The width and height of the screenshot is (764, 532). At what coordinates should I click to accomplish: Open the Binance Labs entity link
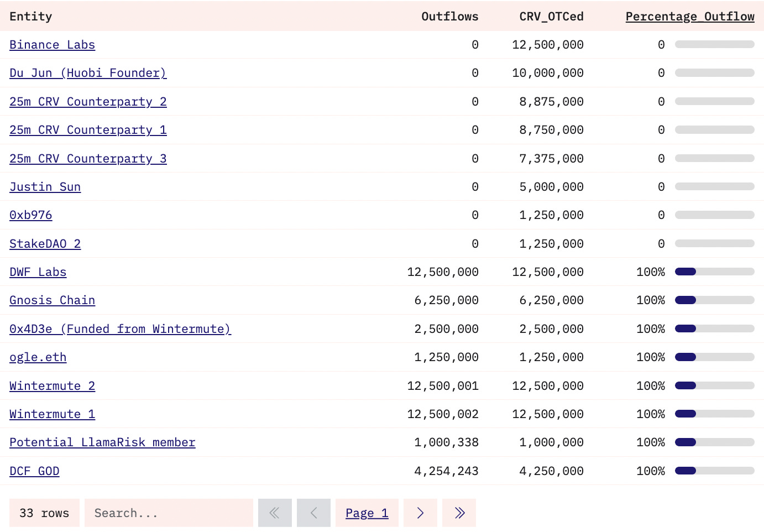pos(52,45)
